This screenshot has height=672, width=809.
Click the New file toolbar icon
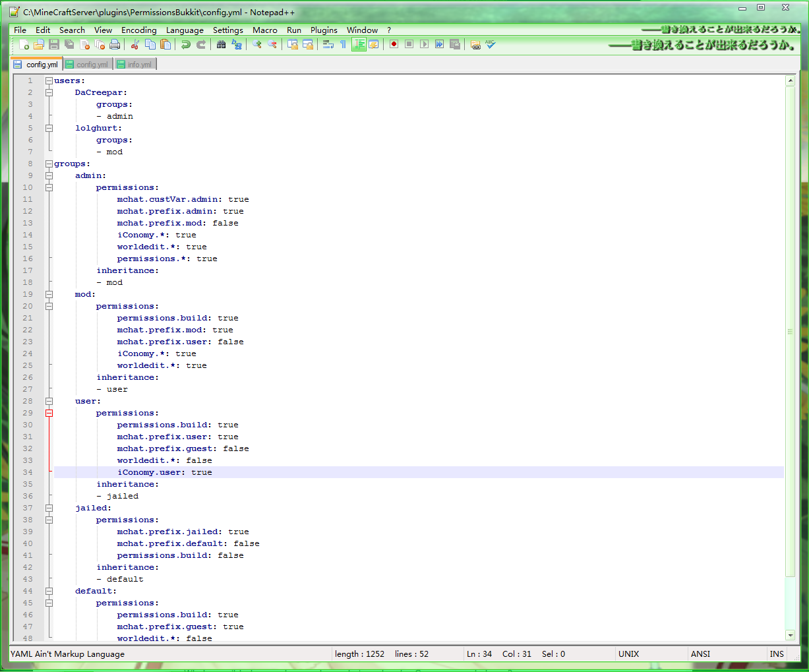(24, 44)
